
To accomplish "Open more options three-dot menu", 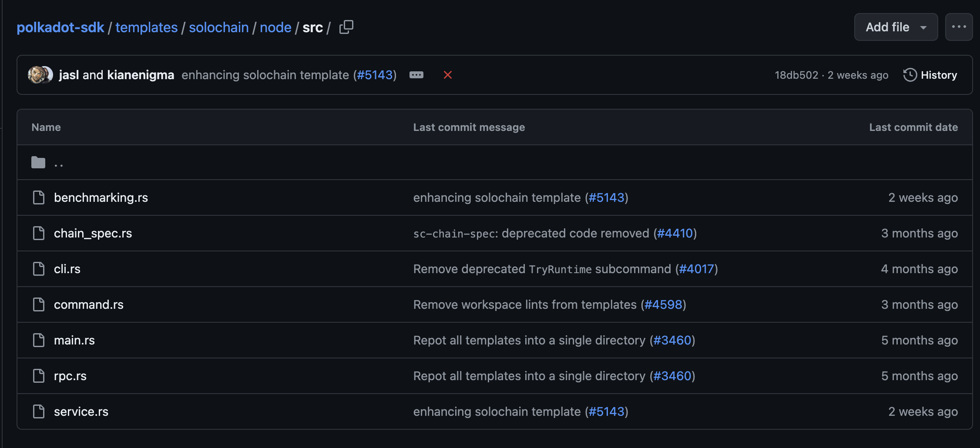I will tap(959, 27).
